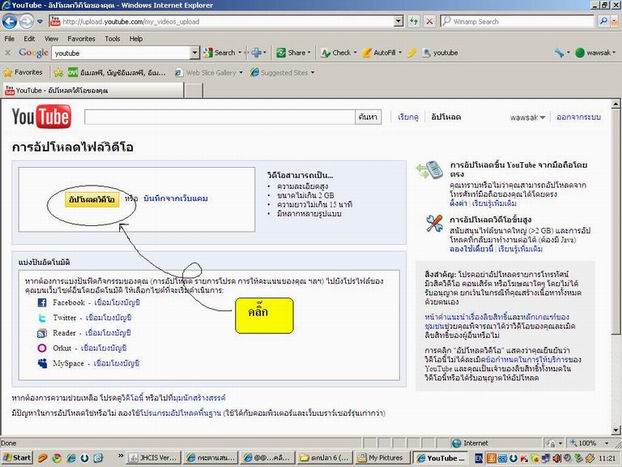Image resolution: width=622 pixels, height=467 pixels.
Task: Click the scrollbar down arrow
Action: tap(616, 430)
